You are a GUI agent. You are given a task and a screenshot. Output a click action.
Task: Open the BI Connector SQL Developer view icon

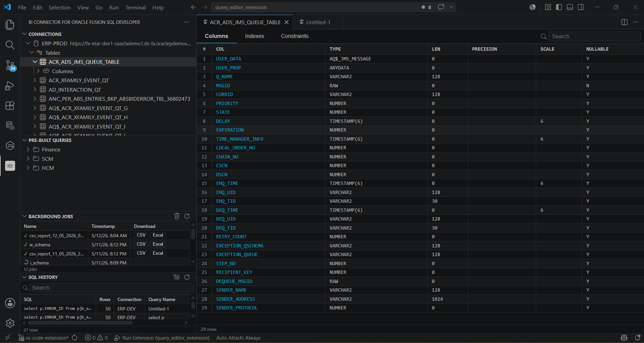(x=10, y=166)
